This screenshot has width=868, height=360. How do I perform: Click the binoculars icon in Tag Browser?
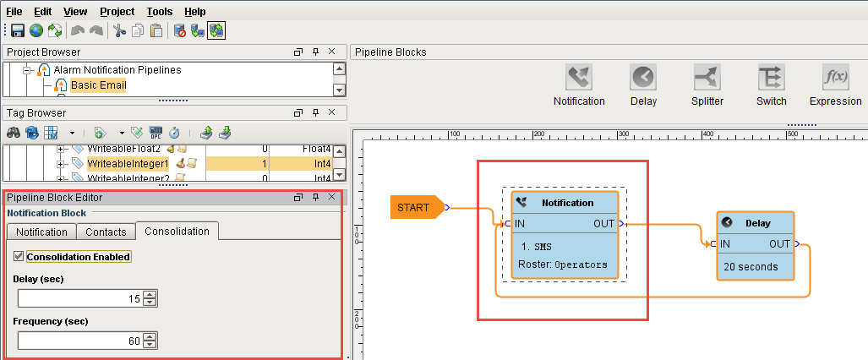point(14,133)
